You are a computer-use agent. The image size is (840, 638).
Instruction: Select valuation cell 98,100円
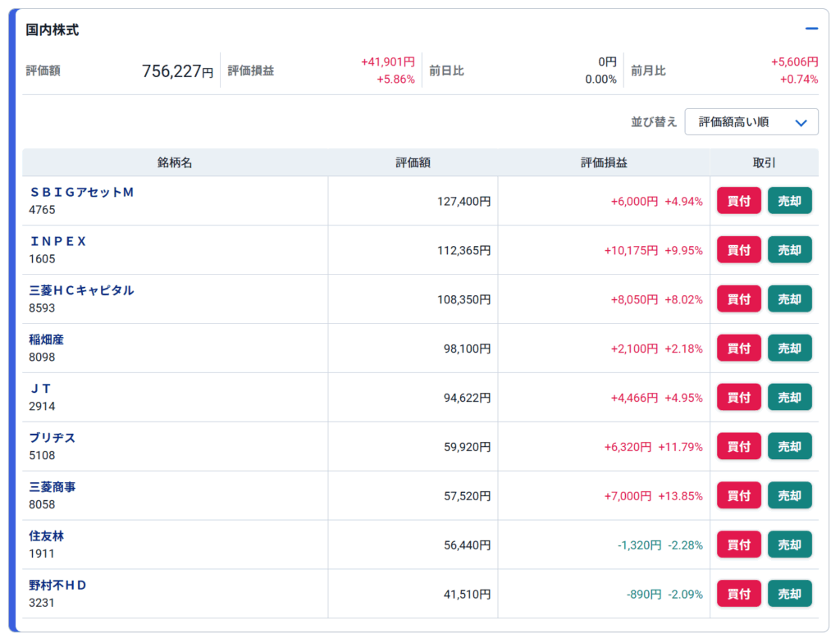coord(467,349)
